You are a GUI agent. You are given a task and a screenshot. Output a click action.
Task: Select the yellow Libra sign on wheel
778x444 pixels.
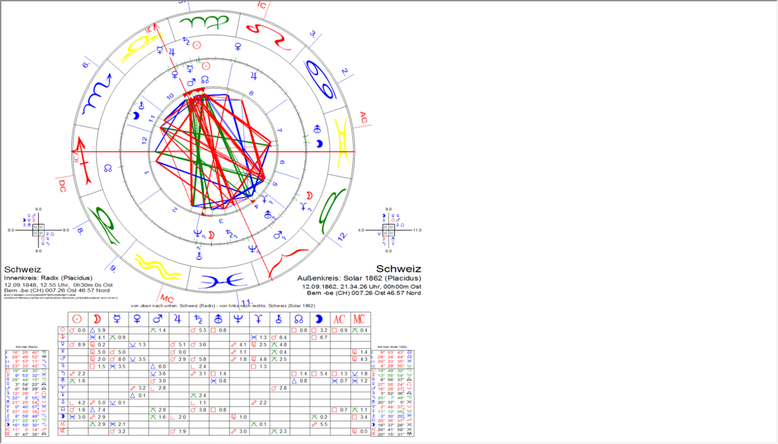[x=141, y=49]
